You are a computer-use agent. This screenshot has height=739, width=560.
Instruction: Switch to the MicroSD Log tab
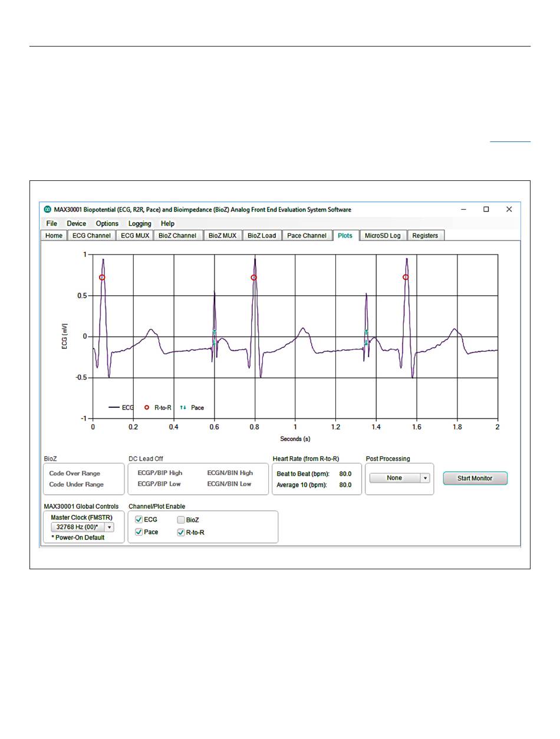[383, 236]
